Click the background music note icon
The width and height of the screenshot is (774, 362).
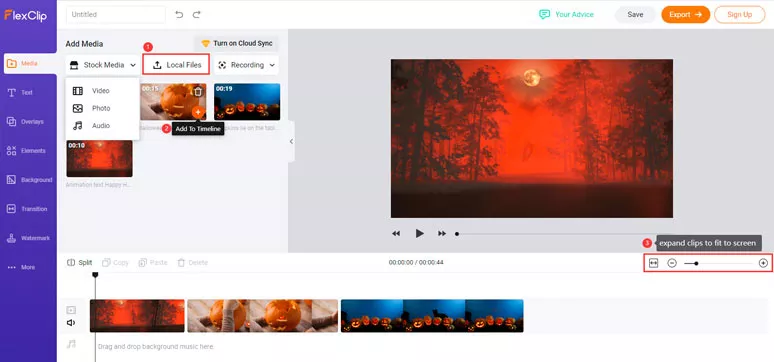pyautogui.click(x=71, y=344)
